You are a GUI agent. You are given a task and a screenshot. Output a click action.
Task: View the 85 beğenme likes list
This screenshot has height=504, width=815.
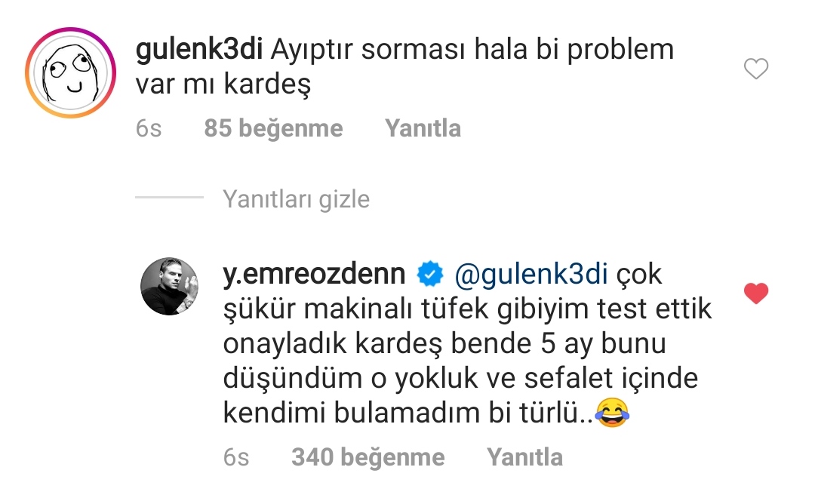pyautogui.click(x=273, y=128)
